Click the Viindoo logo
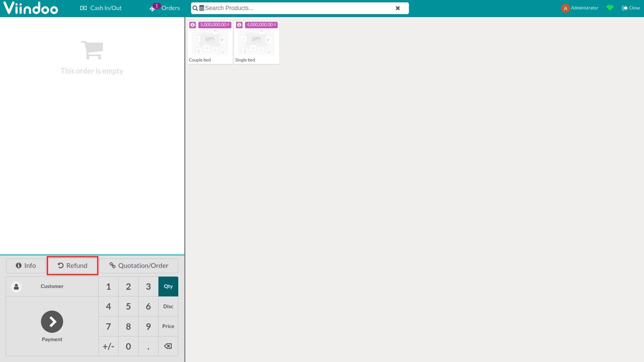The height and width of the screenshot is (362, 644). click(31, 8)
